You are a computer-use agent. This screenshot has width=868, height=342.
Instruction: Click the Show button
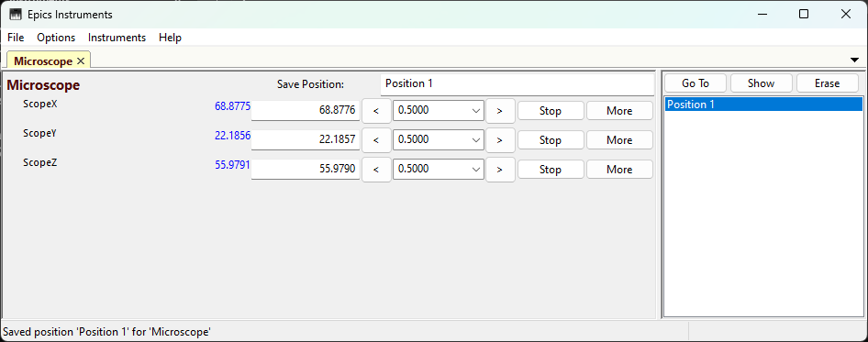(x=762, y=83)
